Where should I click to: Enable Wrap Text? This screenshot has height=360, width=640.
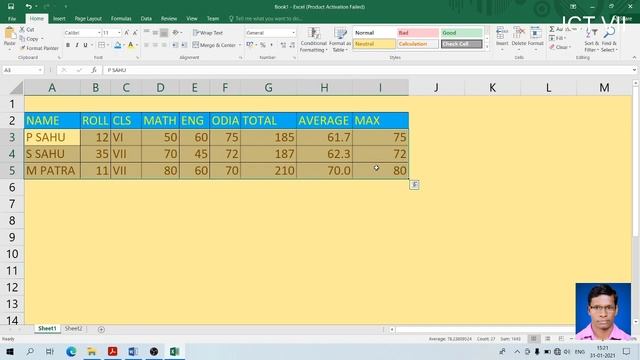point(208,33)
